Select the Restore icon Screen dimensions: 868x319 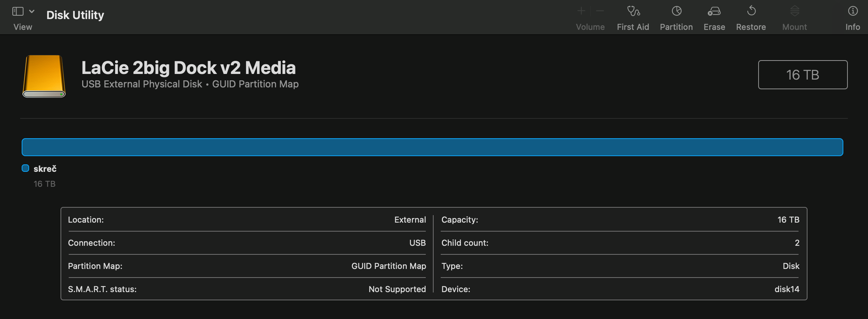751,11
